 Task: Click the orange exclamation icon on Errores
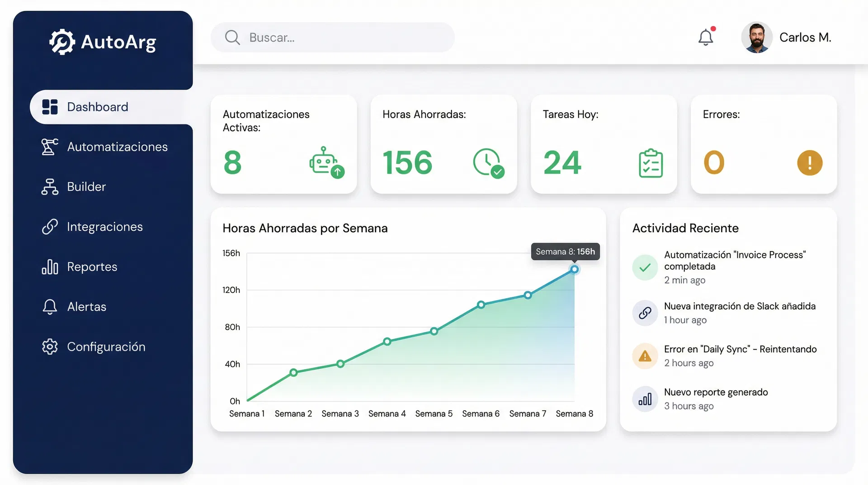[x=809, y=163]
